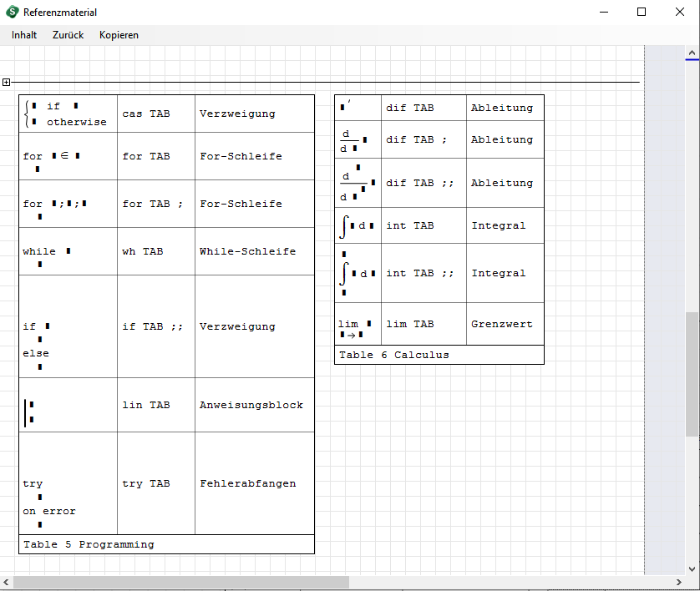Click the limit expression lim symbol

[x=354, y=328]
